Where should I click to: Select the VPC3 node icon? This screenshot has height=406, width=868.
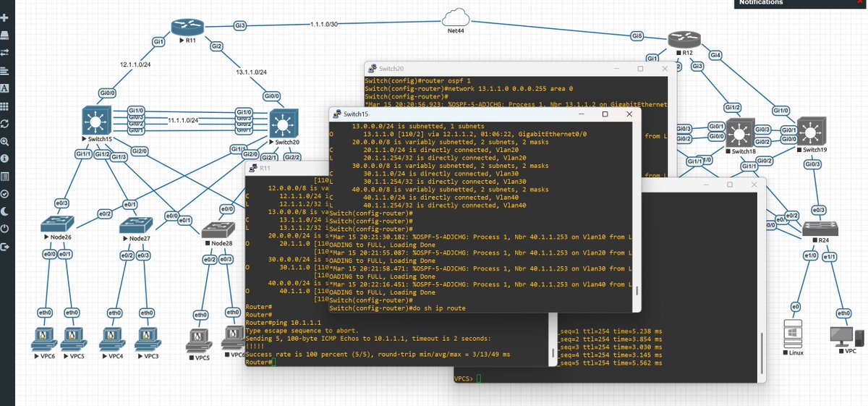[148, 338]
